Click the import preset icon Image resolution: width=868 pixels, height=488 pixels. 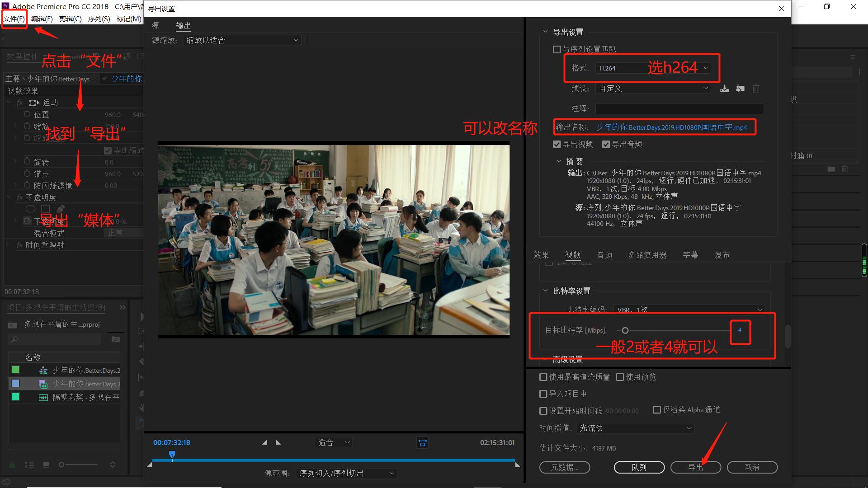coord(740,89)
